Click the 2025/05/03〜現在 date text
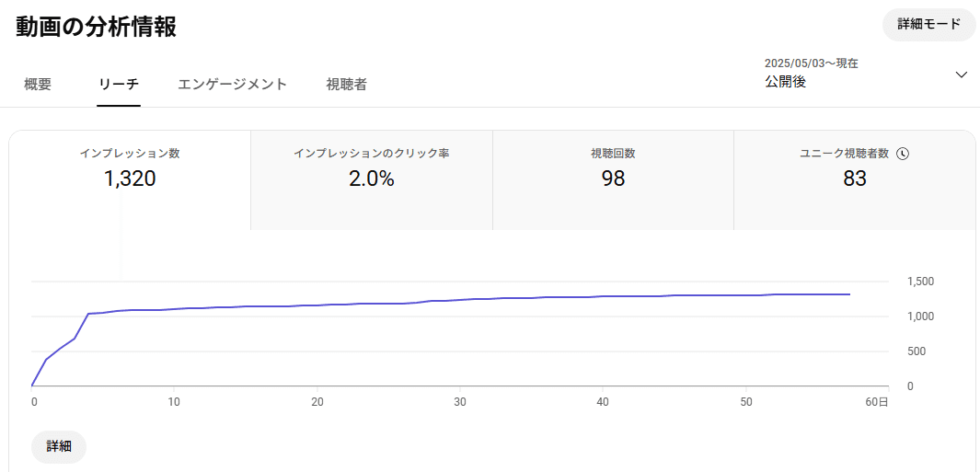980x472 pixels. 811,63
